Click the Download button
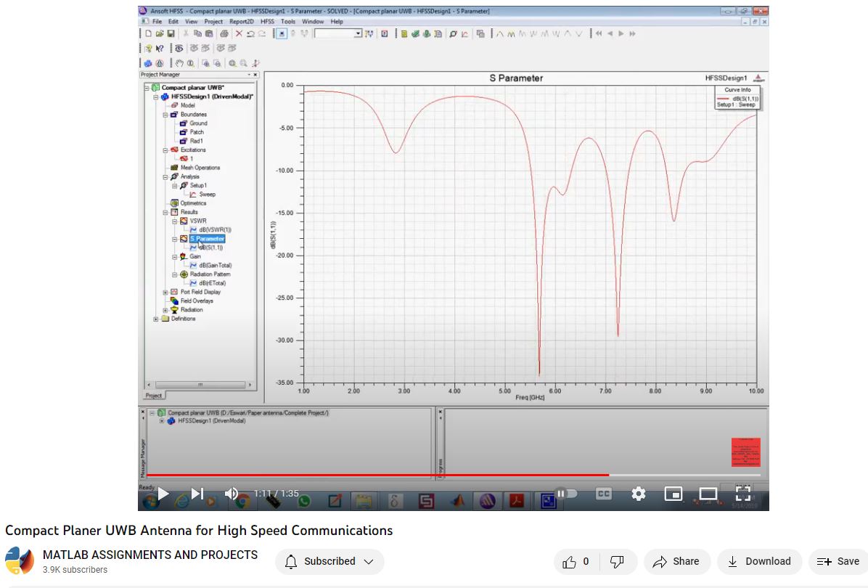Image resolution: width=868 pixels, height=588 pixels. [759, 561]
